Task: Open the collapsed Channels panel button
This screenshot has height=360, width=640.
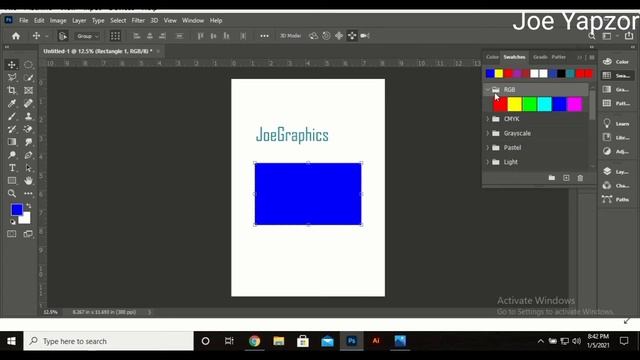Action: (x=616, y=185)
